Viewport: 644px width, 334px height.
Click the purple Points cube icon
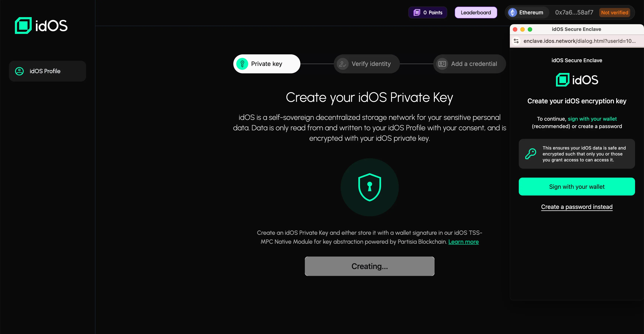click(x=417, y=12)
